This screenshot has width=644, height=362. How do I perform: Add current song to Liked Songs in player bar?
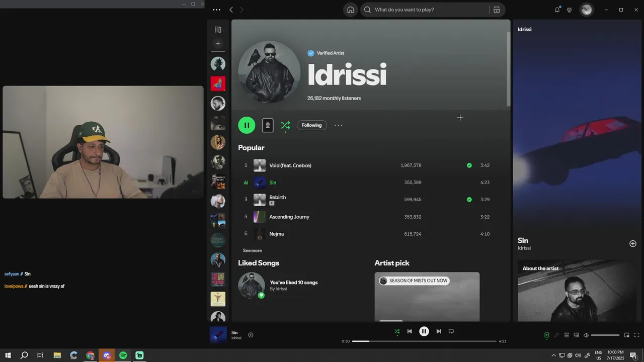251,335
